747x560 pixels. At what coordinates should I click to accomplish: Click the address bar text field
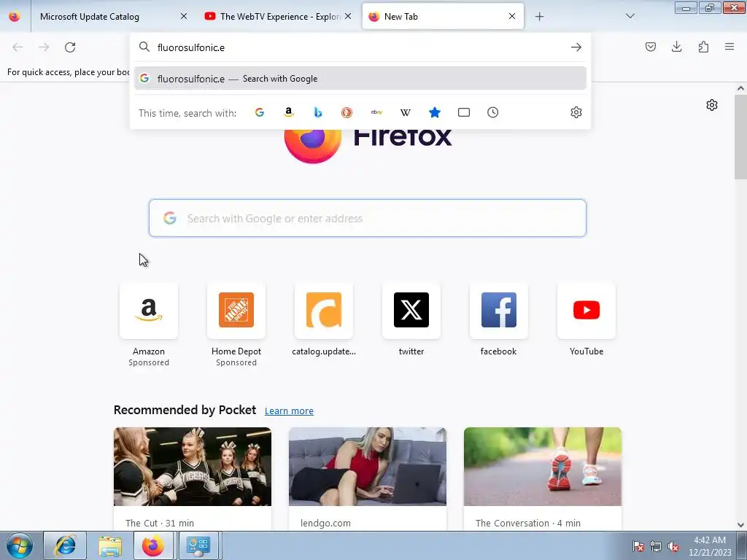tap(360, 47)
